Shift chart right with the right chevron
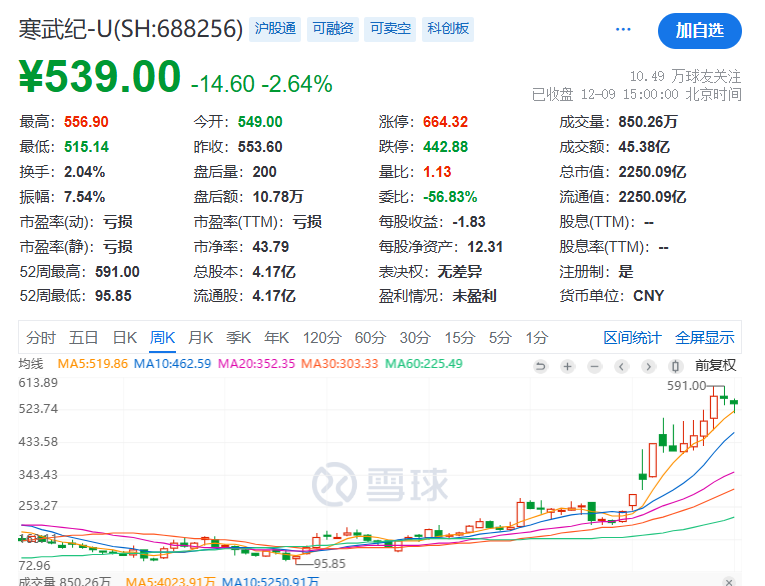765x586 pixels. 648,366
